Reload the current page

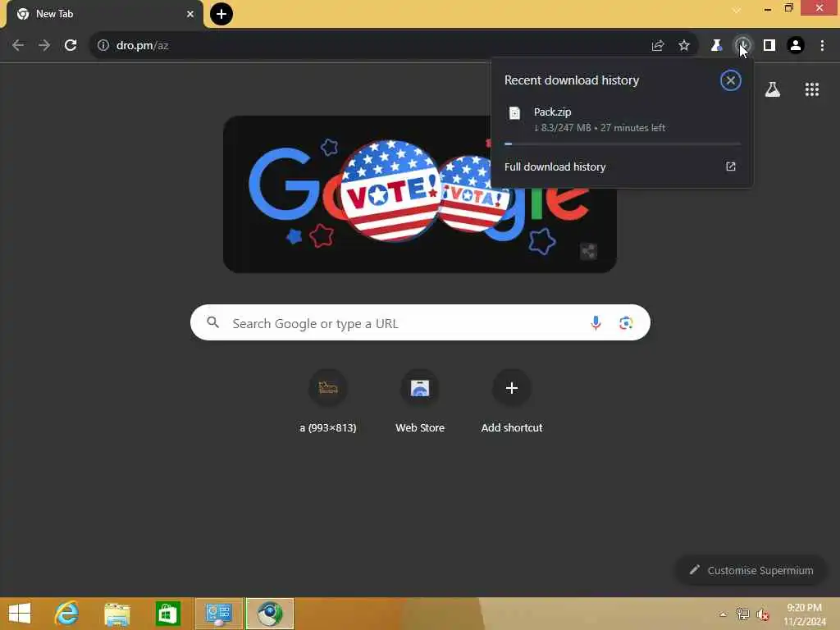pyautogui.click(x=71, y=46)
